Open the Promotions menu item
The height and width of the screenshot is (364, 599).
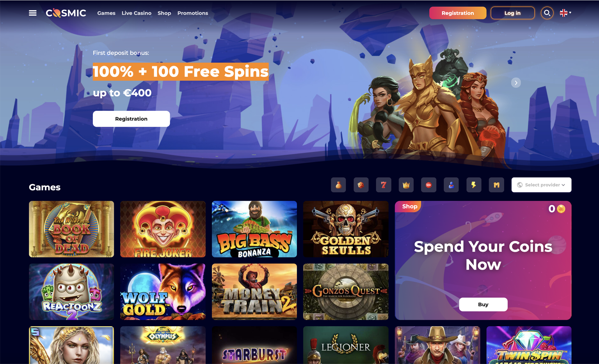click(193, 13)
